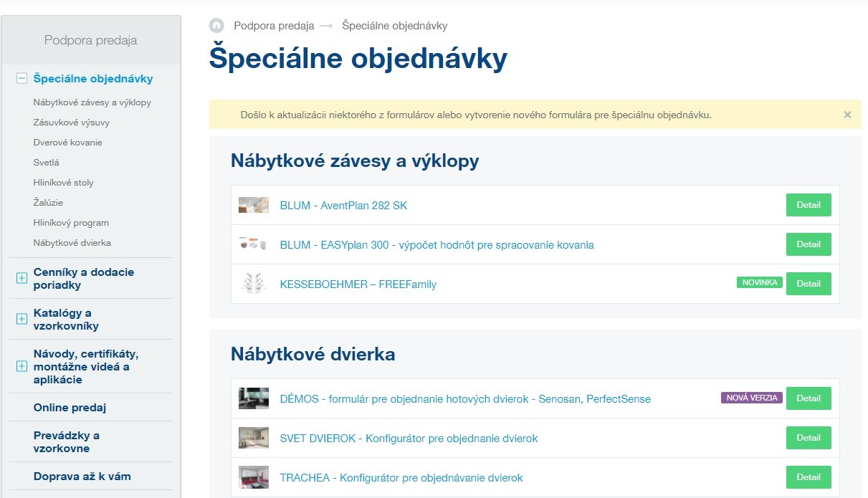This screenshot has height=498, width=868.
Task: Click the home icon in the breadcrumb
Action: 216,26
